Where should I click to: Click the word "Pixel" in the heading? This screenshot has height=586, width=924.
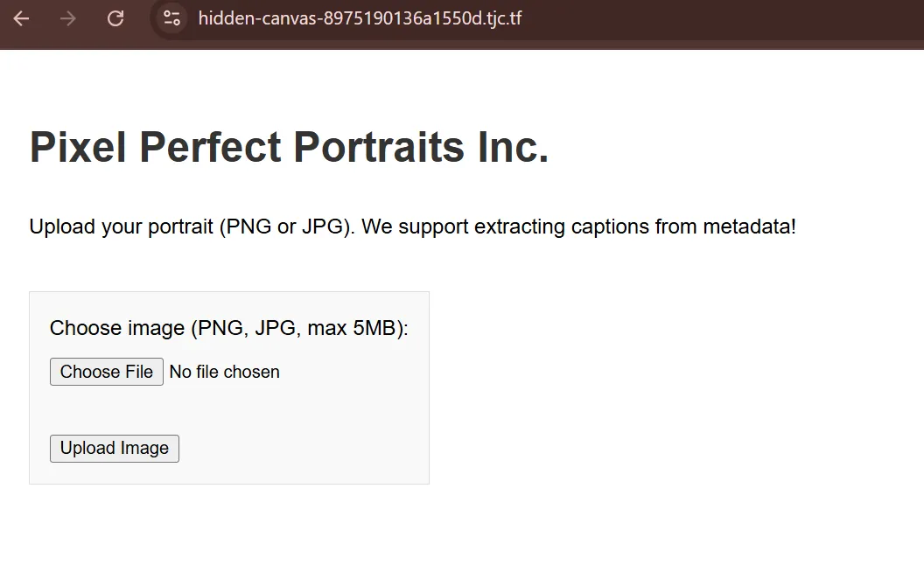tap(78, 147)
